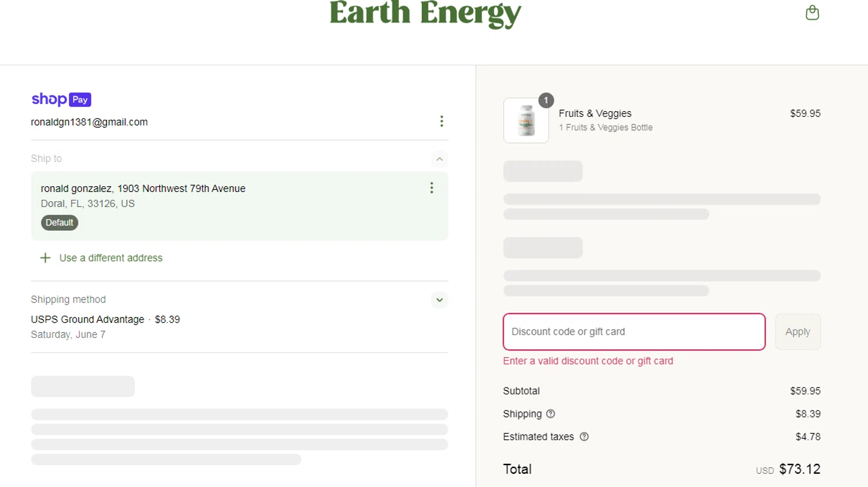The height and width of the screenshot is (487, 868).
Task: Click the Fruits & Veggies product name
Action: click(x=595, y=113)
